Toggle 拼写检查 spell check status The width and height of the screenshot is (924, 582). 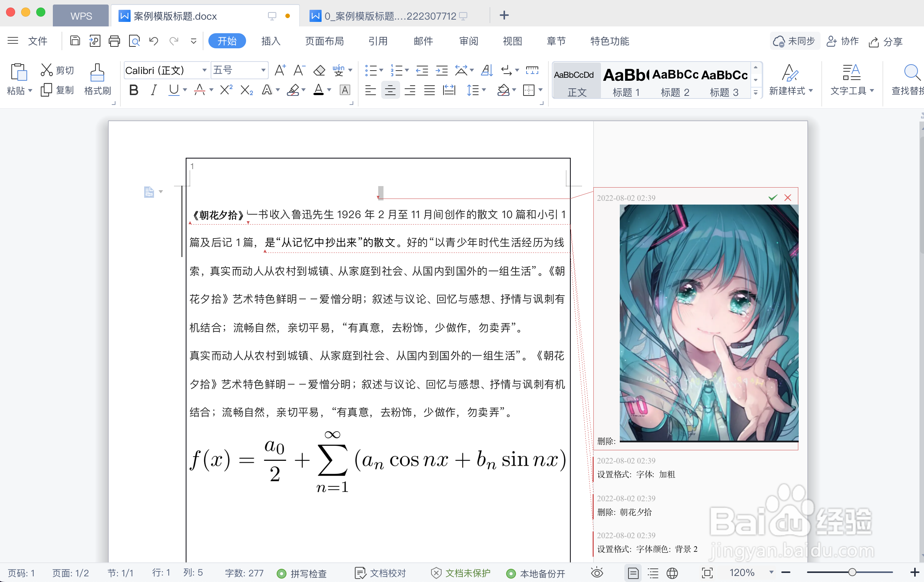click(302, 573)
